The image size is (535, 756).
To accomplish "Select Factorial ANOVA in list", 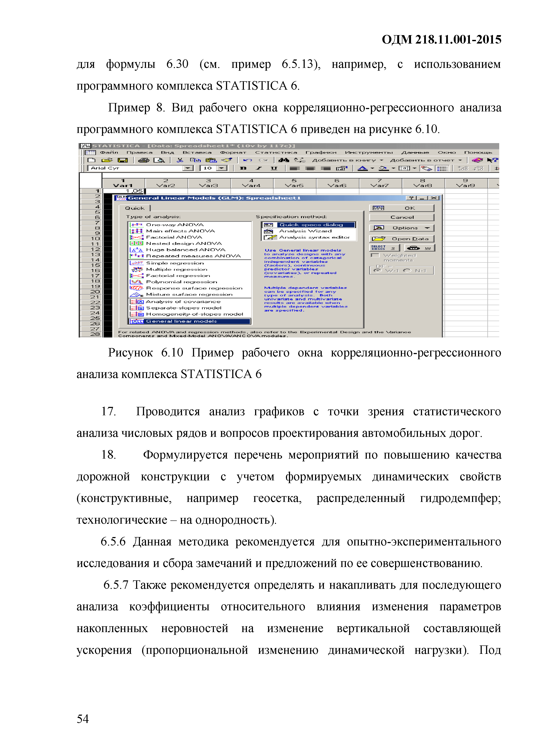I will coord(174,237).
